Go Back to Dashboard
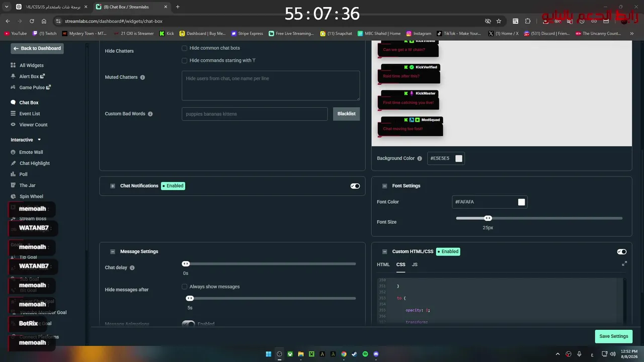This screenshot has width=644, height=362. coord(37,48)
